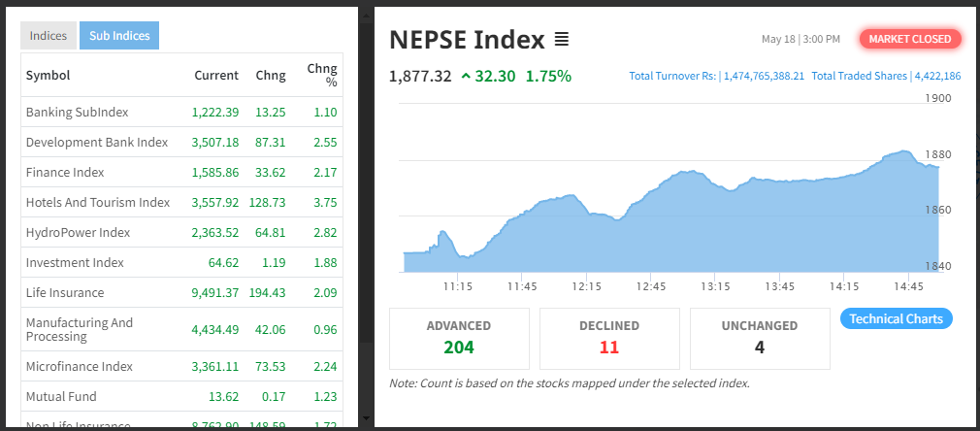Select the Sub Indices tab
Image resolution: width=980 pixels, height=431 pixels.
(119, 36)
